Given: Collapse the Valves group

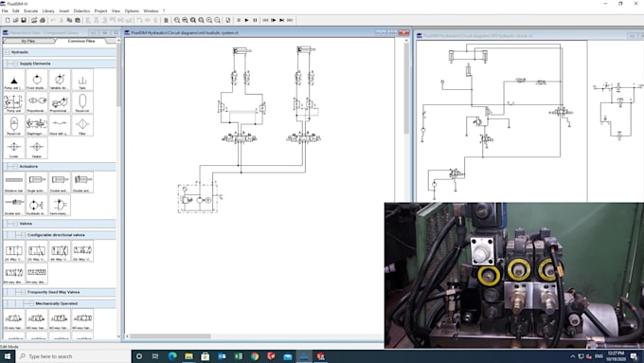Looking at the screenshot, I should 15,224.
